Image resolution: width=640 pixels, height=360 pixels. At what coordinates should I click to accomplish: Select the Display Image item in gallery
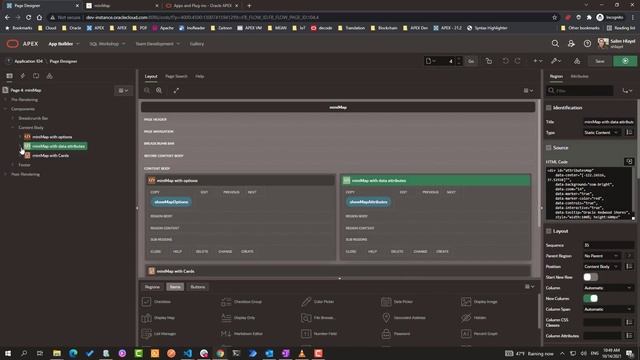click(x=479, y=302)
